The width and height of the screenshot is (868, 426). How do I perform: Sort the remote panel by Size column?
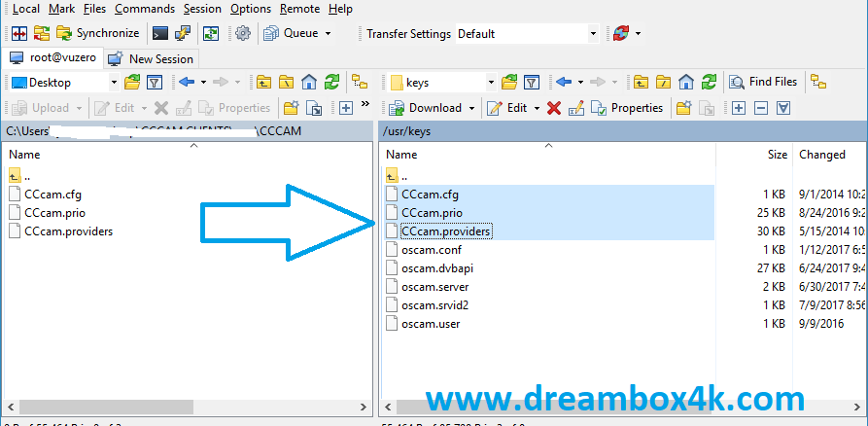(754, 155)
